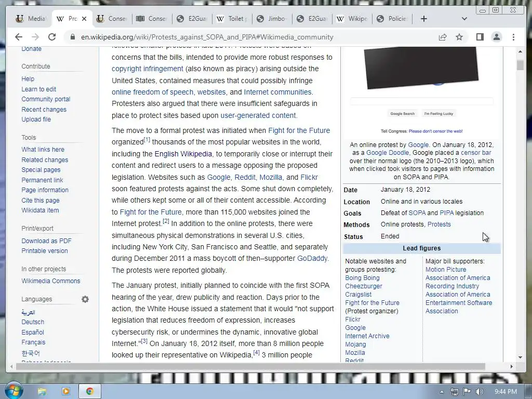Image resolution: width=532 pixels, height=399 pixels.
Task: Open the Wikidata item link
Action: [40, 210]
